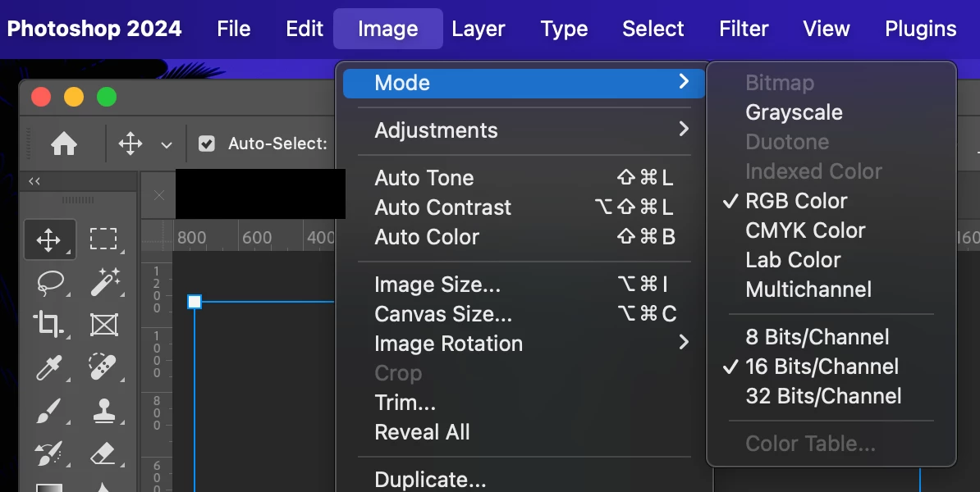Pick the Magic Wand tool
This screenshot has height=492, width=980.
(104, 283)
